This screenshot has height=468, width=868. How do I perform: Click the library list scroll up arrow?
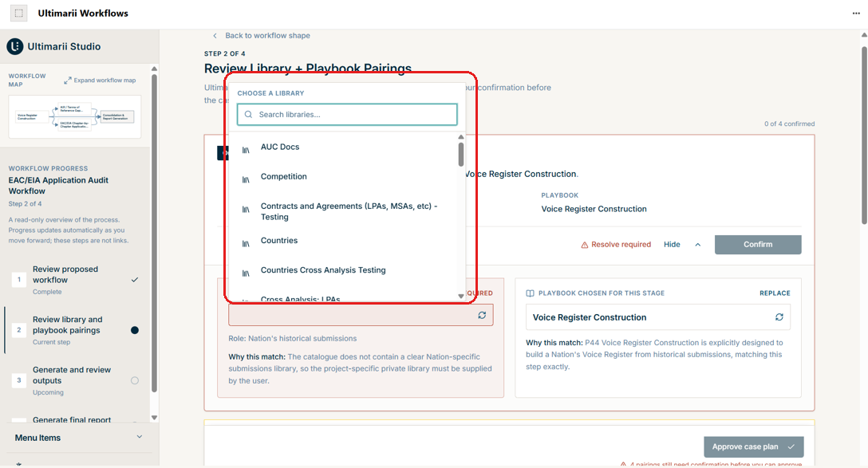coord(460,136)
